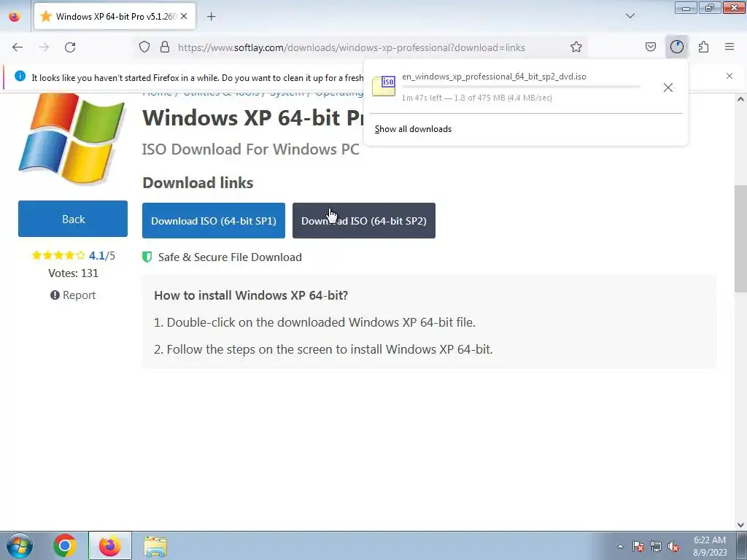Open the tracking protection shield icon
Image resolution: width=747 pixels, height=560 pixels.
144,47
